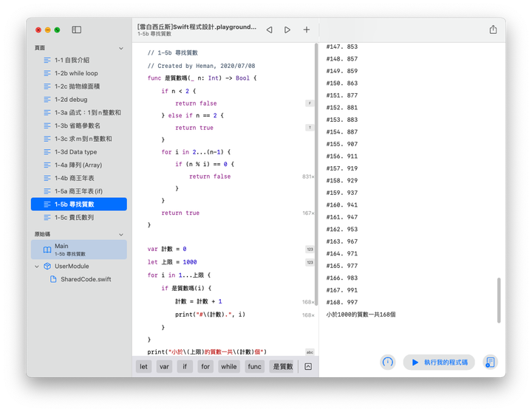
Task: Click code line let 上限 = 1000
Action: [x=172, y=262]
